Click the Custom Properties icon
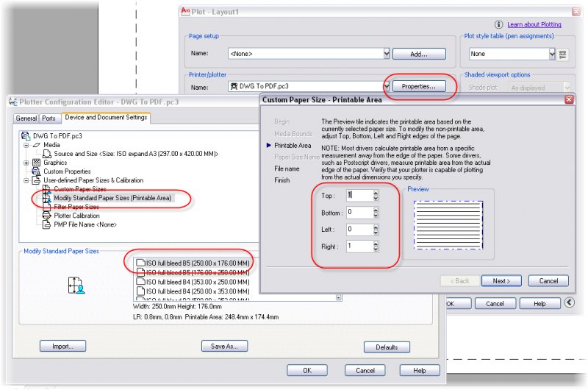Viewport: 588px width, 390px height. 36,171
